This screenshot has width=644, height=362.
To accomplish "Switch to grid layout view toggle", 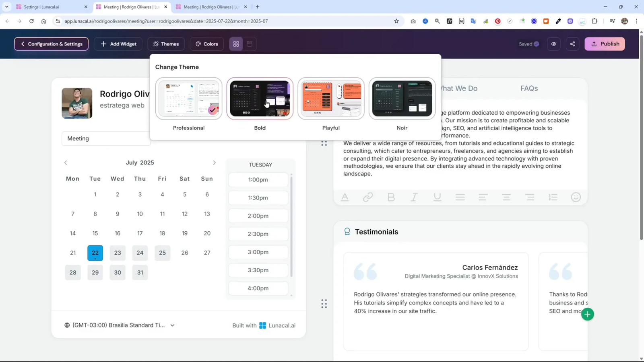I will [x=236, y=44].
